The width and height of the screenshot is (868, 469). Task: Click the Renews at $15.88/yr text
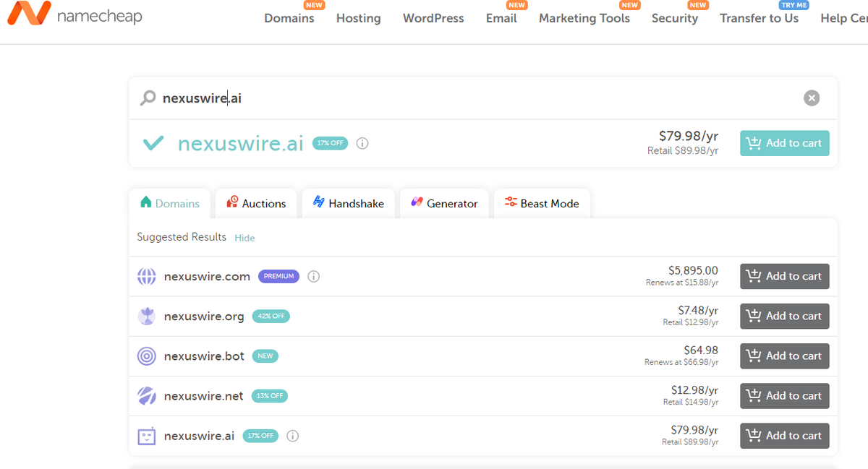point(682,283)
